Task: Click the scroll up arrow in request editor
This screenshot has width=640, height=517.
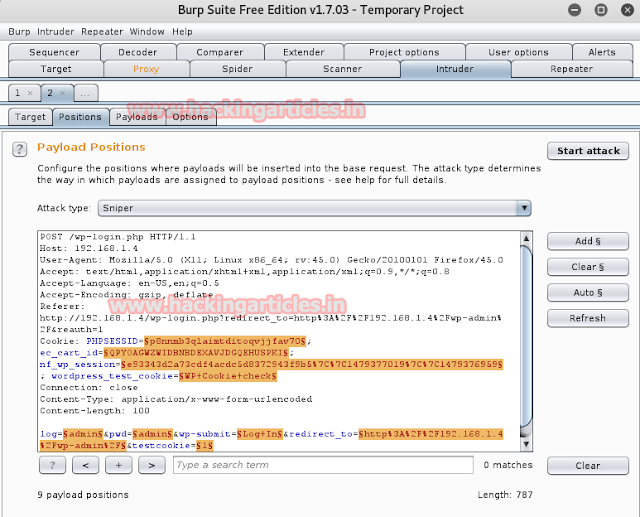Action: 526,238
